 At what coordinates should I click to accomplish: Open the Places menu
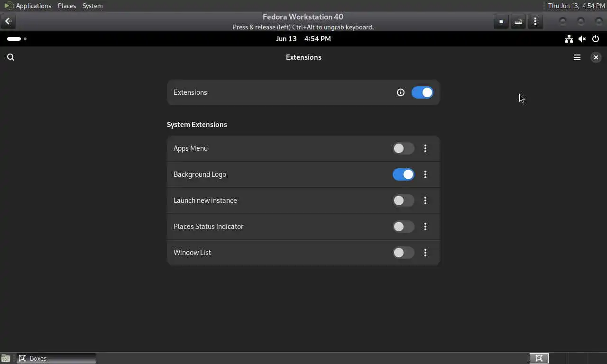tap(67, 6)
